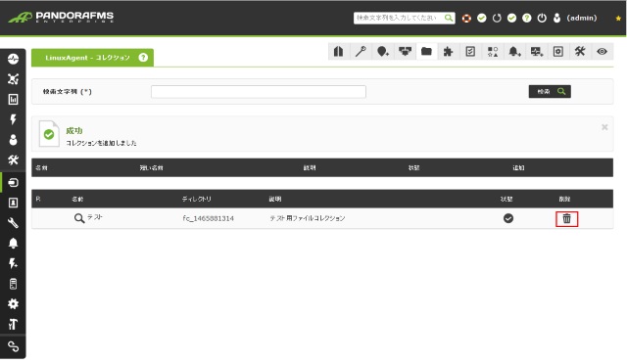This screenshot has width=627, height=364.
Task: Open the Reports chart sidebar menu
Action: coord(13,99)
